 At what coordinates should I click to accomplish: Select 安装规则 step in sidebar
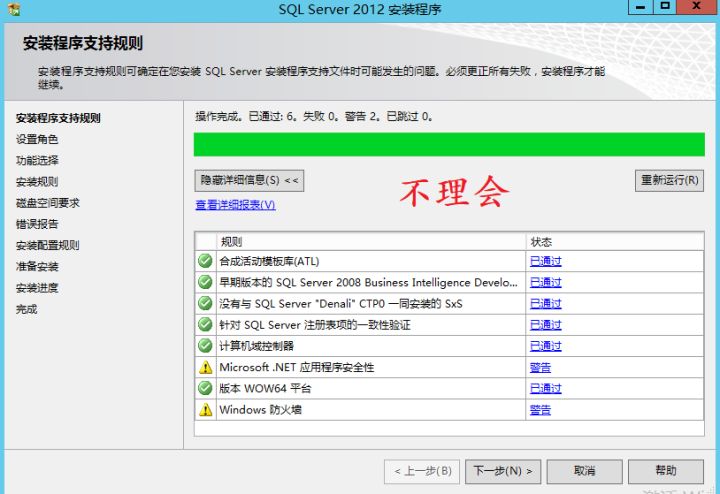pos(37,181)
